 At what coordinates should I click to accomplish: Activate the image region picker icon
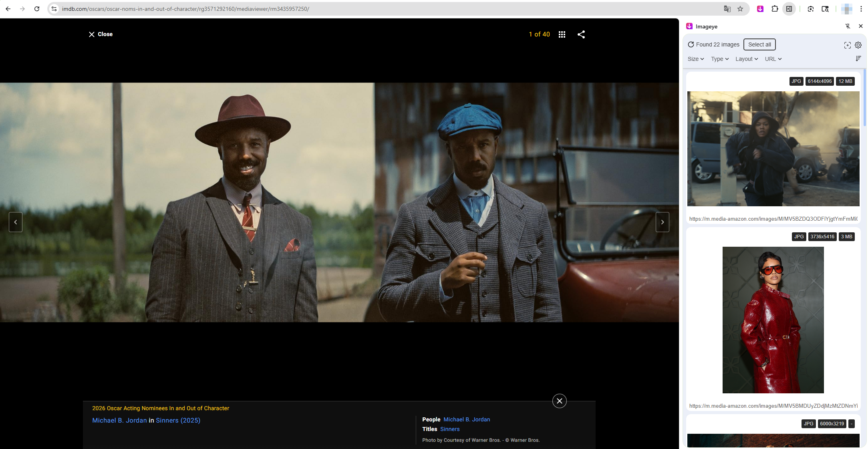[x=847, y=45]
